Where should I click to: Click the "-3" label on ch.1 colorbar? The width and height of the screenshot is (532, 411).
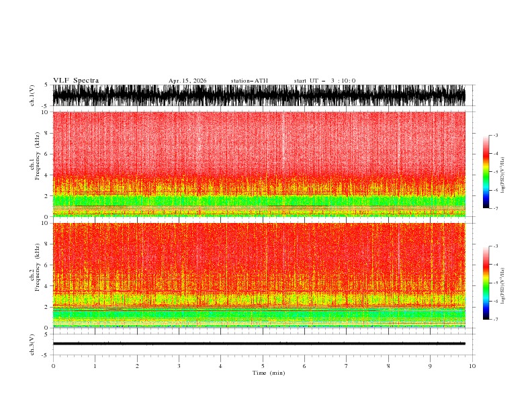coord(495,135)
